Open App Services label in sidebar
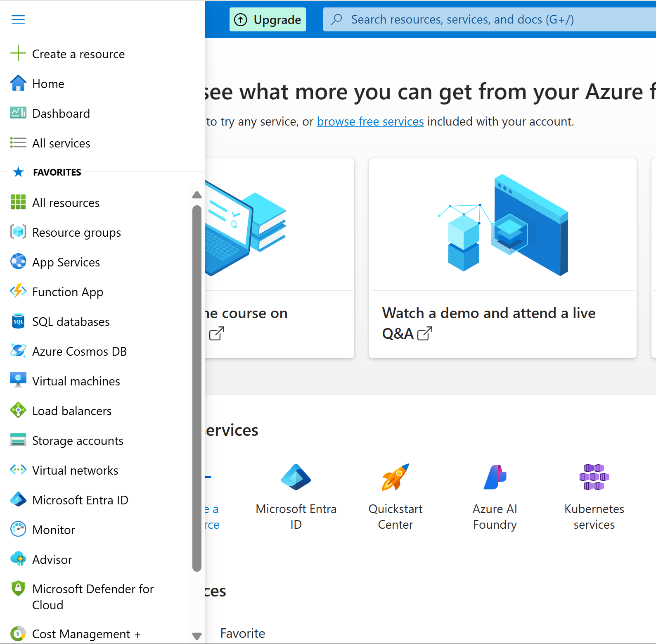 pyautogui.click(x=66, y=262)
